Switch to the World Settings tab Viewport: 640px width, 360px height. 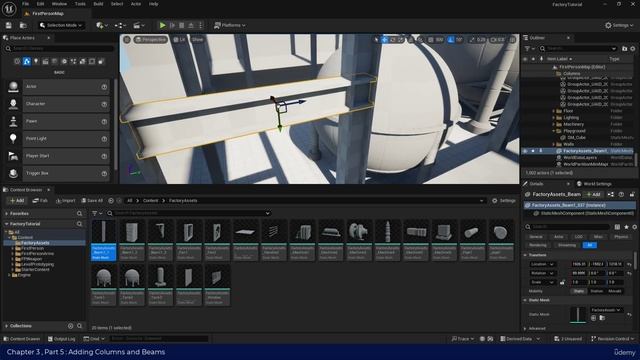594,184
